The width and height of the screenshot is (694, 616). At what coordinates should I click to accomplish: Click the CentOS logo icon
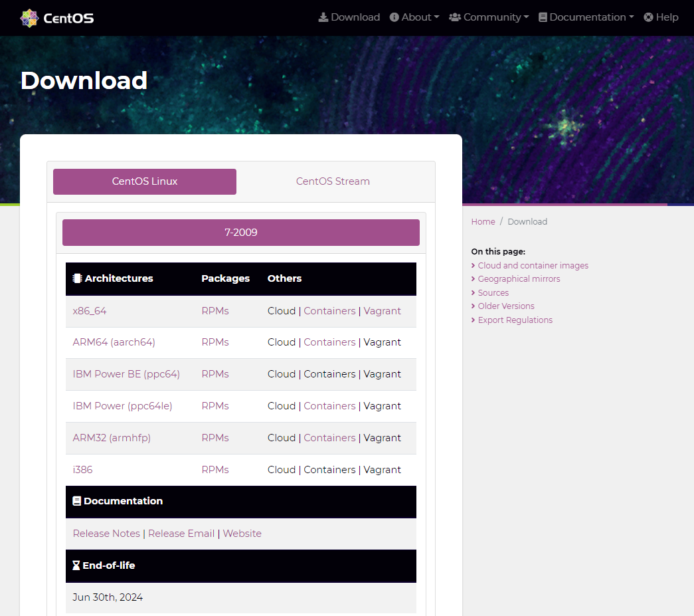(29, 18)
